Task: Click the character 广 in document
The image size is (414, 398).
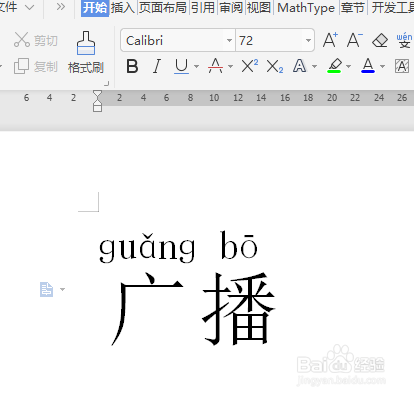Action: tap(147, 309)
